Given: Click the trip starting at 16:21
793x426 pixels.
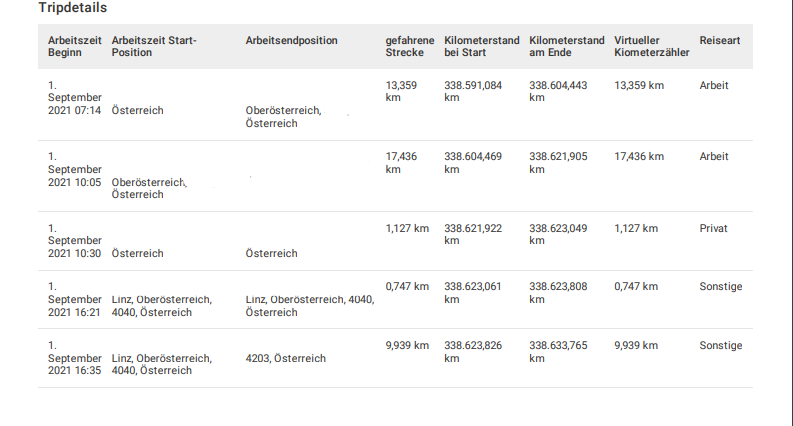Looking at the screenshot, I should point(395,300).
